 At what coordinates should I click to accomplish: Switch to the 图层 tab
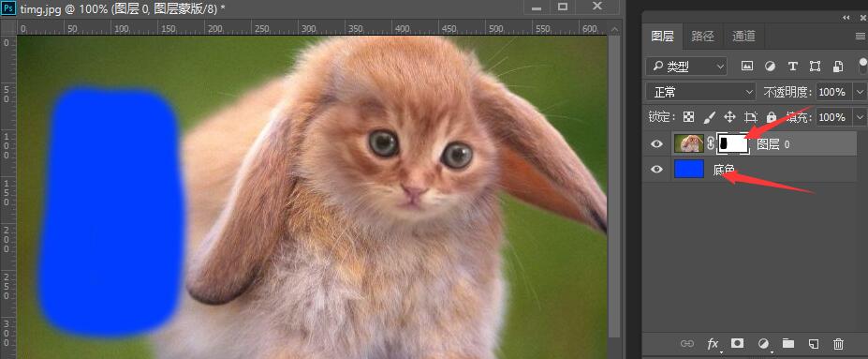click(x=662, y=36)
